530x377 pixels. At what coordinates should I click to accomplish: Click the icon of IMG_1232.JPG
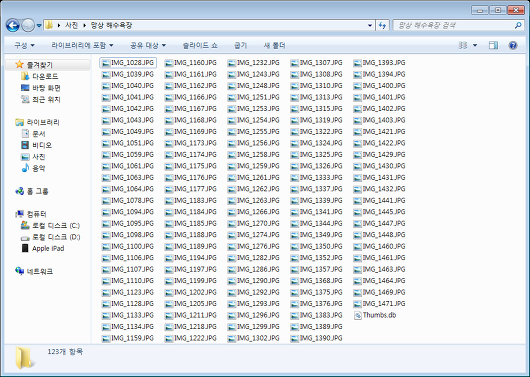[x=232, y=63]
